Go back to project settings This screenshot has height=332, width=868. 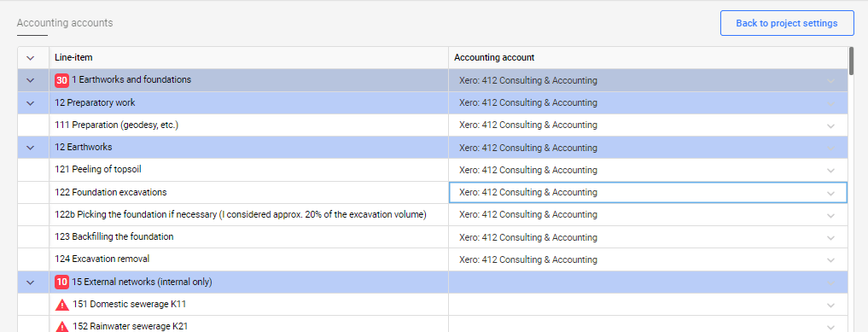point(787,23)
